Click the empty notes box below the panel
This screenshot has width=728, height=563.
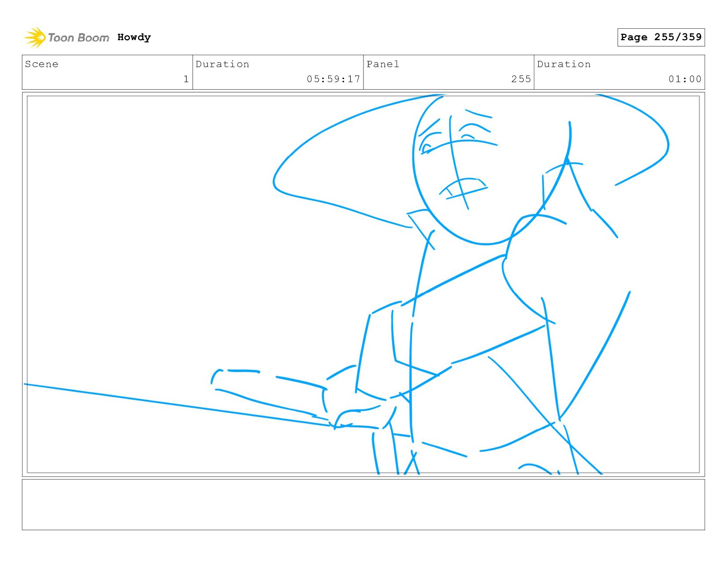(x=363, y=505)
